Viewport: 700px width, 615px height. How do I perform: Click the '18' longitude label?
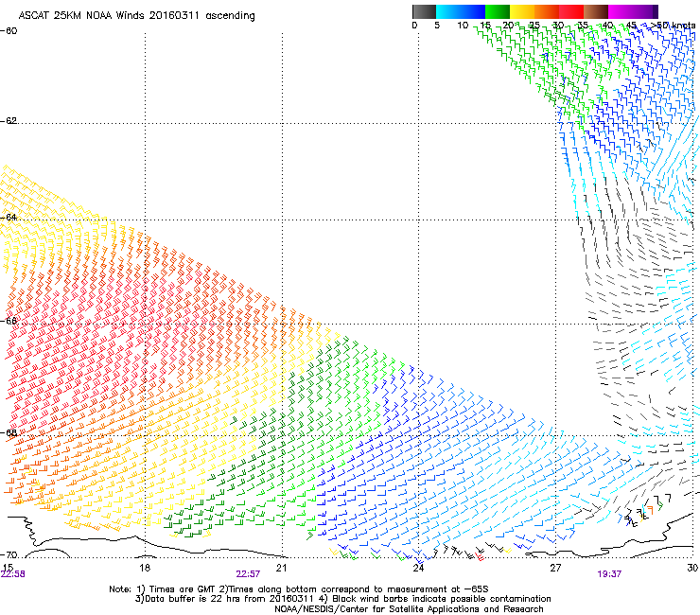(x=145, y=568)
